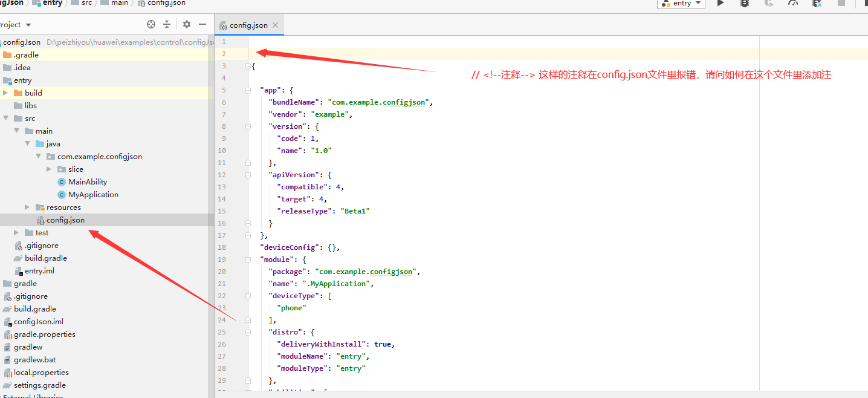Open the Profiler gauge icon
The image size is (868, 398).
point(793,3)
